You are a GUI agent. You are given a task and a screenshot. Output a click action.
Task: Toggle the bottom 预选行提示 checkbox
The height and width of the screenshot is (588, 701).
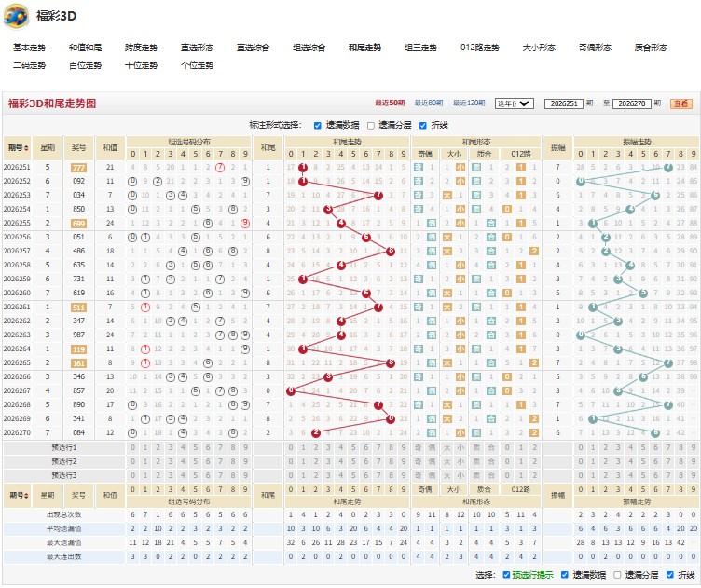click(x=506, y=575)
